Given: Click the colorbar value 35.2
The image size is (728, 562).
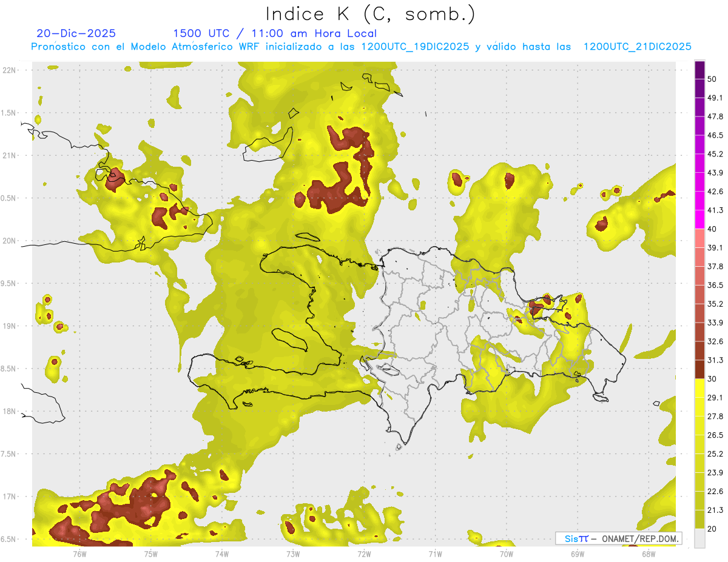Looking at the screenshot, I should pos(715,304).
